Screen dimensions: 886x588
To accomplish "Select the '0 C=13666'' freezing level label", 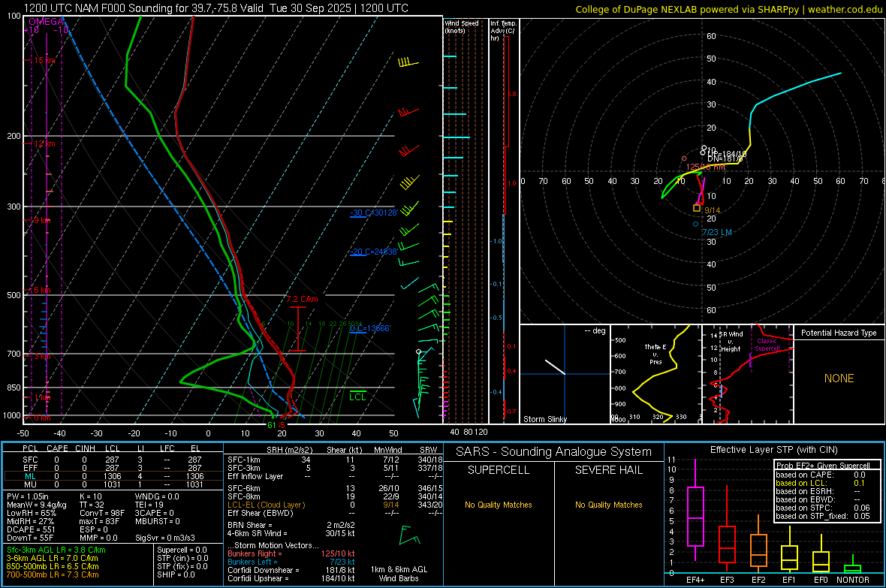I will (x=370, y=328).
